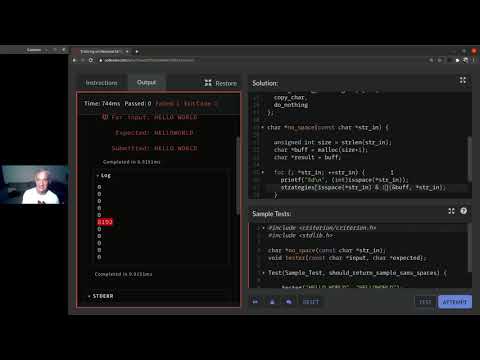This screenshot has height=360, width=480.
Task: Collapse the Log section
Action: [x=103, y=175]
